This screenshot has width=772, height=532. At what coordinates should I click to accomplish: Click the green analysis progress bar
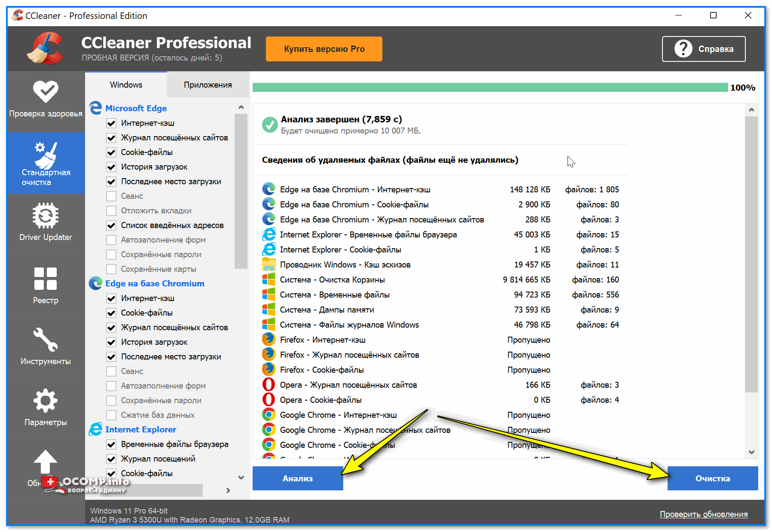pyautogui.click(x=490, y=88)
